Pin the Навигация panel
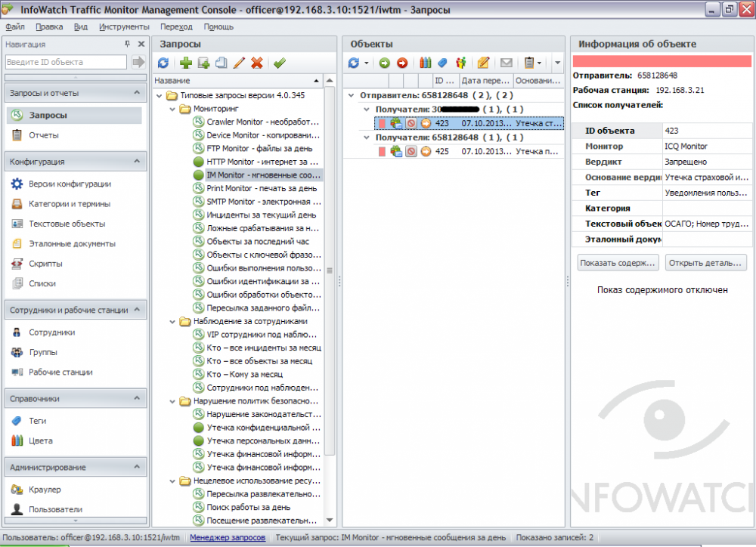 click(x=127, y=44)
